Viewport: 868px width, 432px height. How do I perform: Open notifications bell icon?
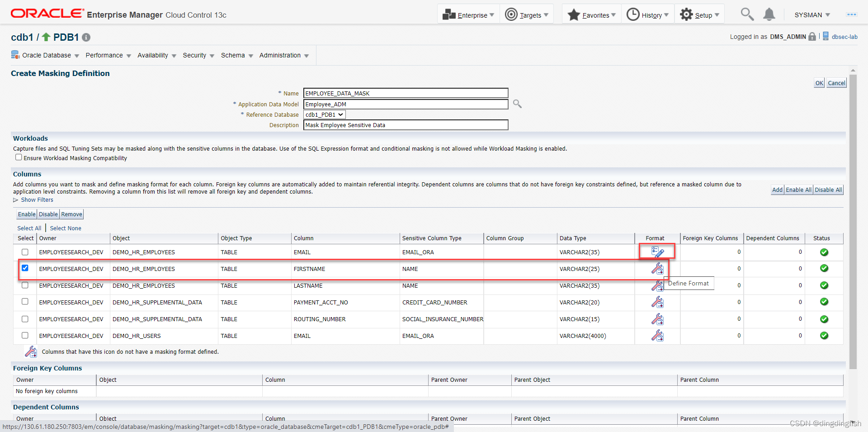pos(769,14)
